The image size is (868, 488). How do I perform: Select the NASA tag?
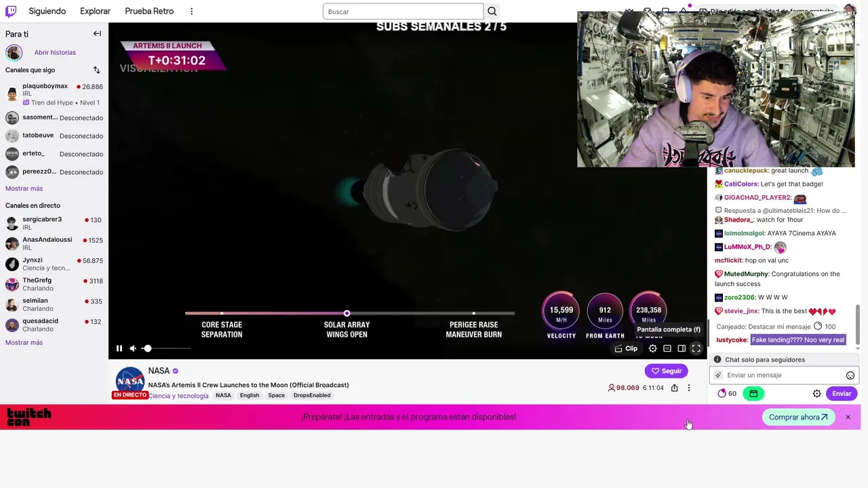click(x=223, y=395)
